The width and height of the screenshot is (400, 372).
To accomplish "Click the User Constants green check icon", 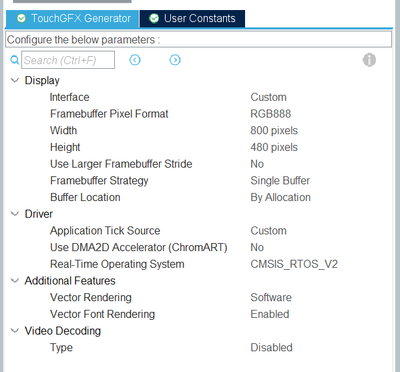I will coord(154,18).
